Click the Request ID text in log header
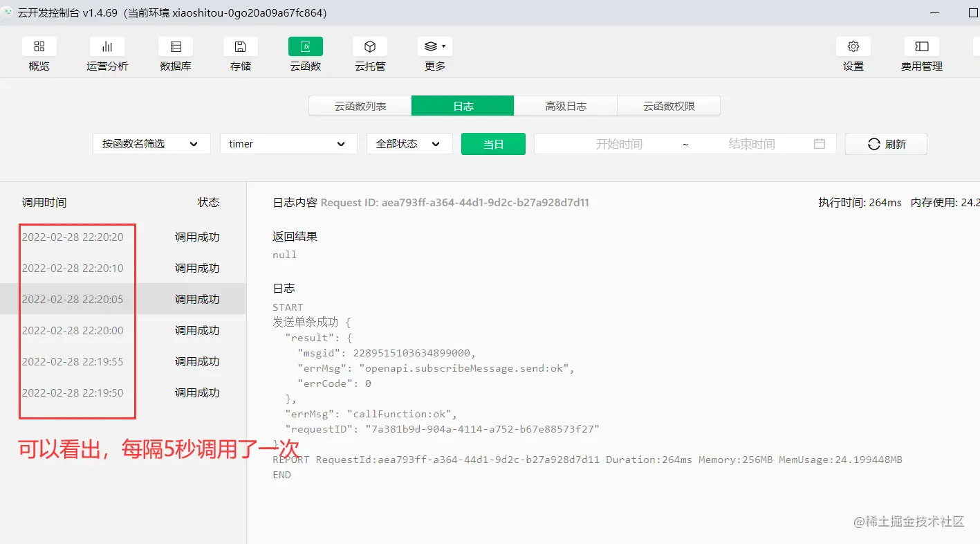The width and height of the screenshot is (980, 544). click(x=455, y=203)
